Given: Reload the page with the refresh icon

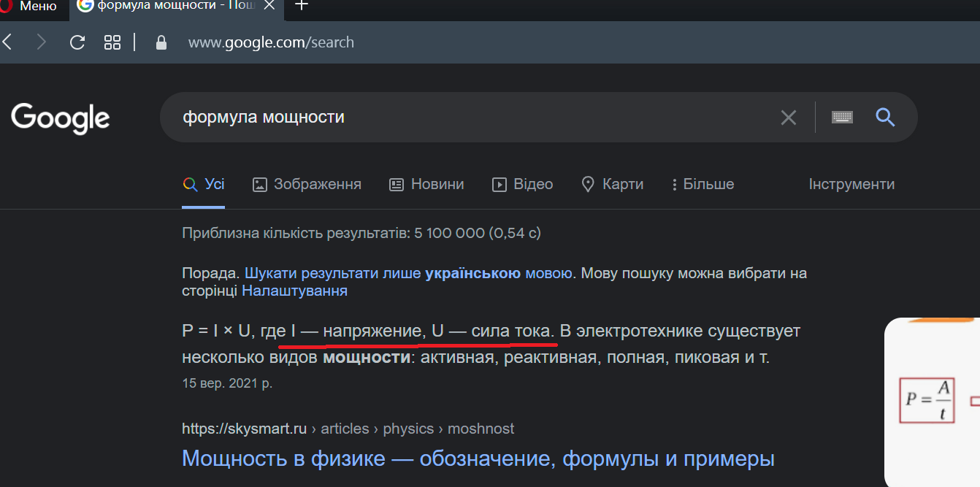Looking at the screenshot, I should click(x=77, y=42).
